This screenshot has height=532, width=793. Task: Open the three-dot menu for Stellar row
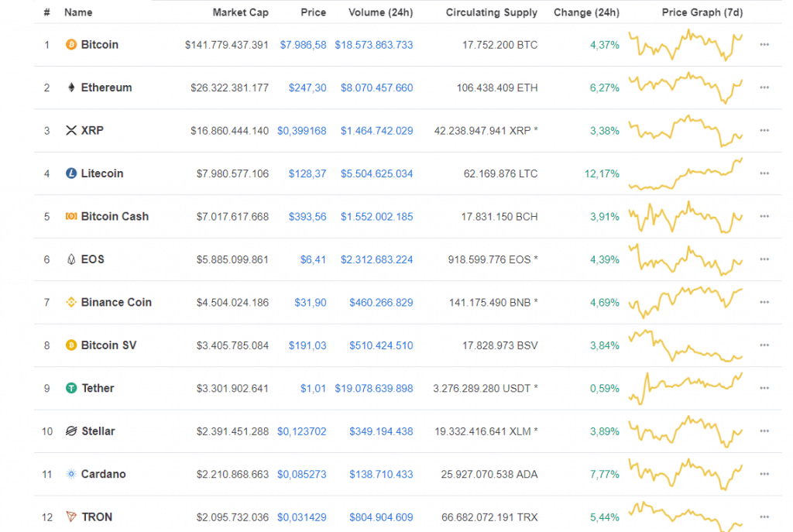[764, 431]
